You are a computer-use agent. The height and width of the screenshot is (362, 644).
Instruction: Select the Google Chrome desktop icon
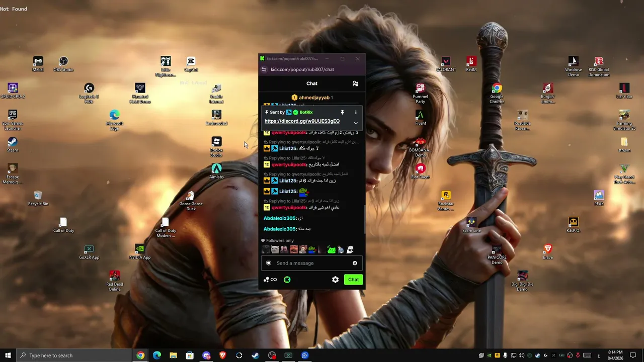(497, 94)
